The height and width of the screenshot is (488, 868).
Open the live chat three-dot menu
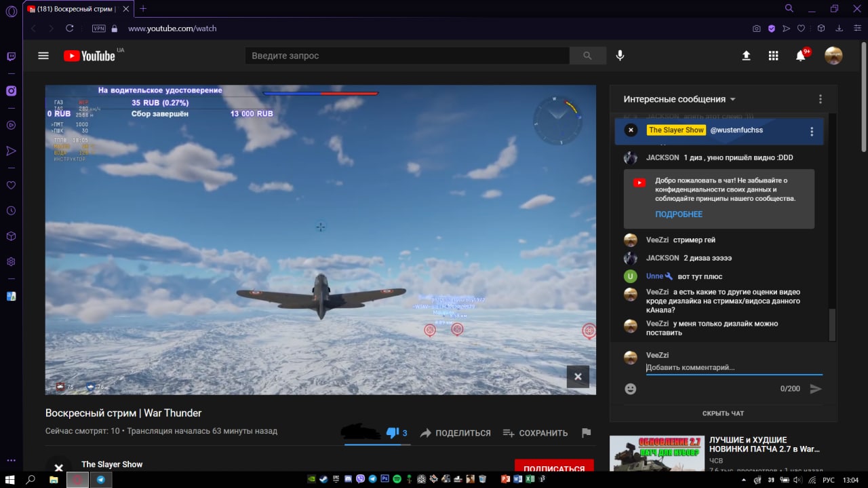pyautogui.click(x=820, y=99)
